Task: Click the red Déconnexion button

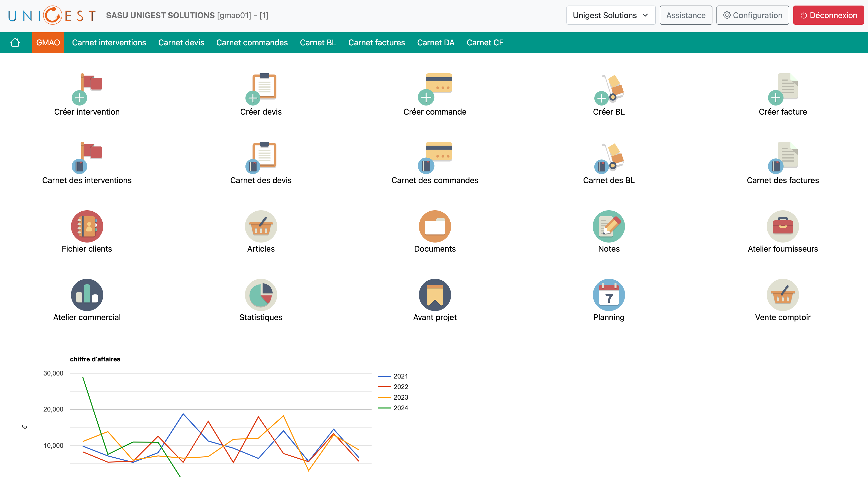Action: coord(828,15)
